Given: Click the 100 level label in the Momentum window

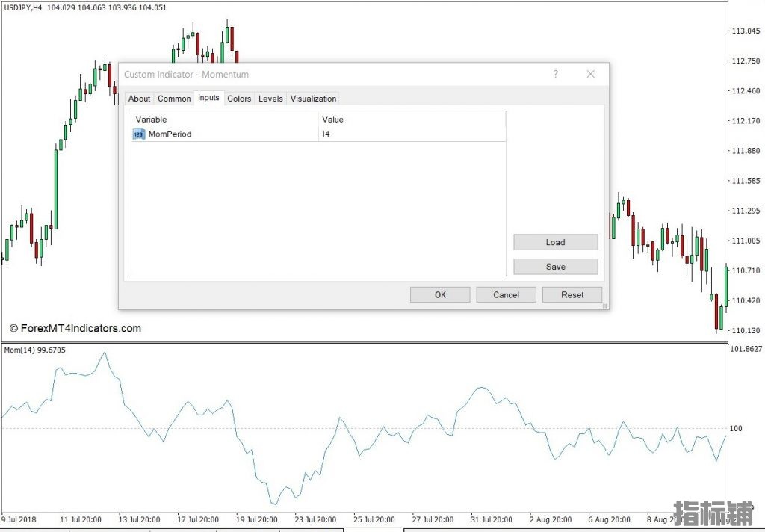Looking at the screenshot, I should click(x=735, y=429).
